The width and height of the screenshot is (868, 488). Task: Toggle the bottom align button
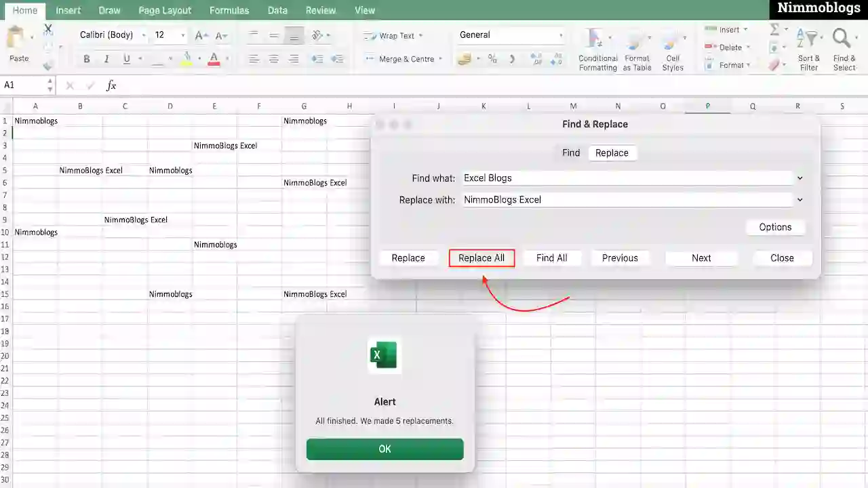294,35
